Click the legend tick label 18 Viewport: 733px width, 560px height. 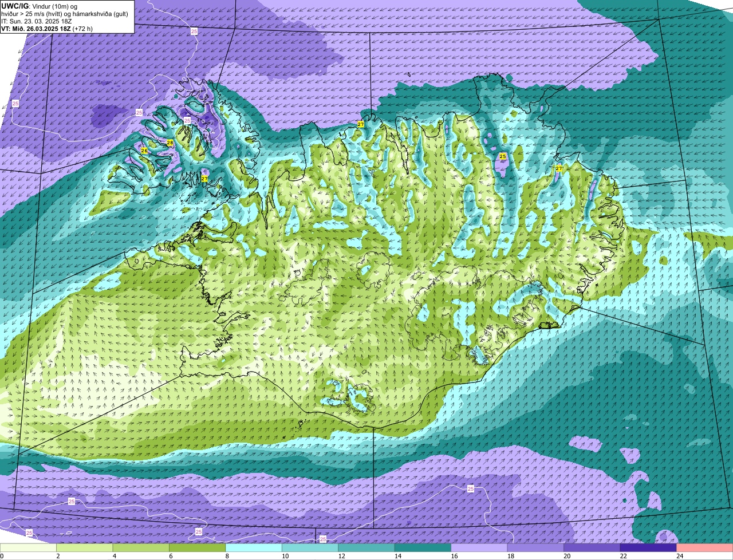[510, 556]
